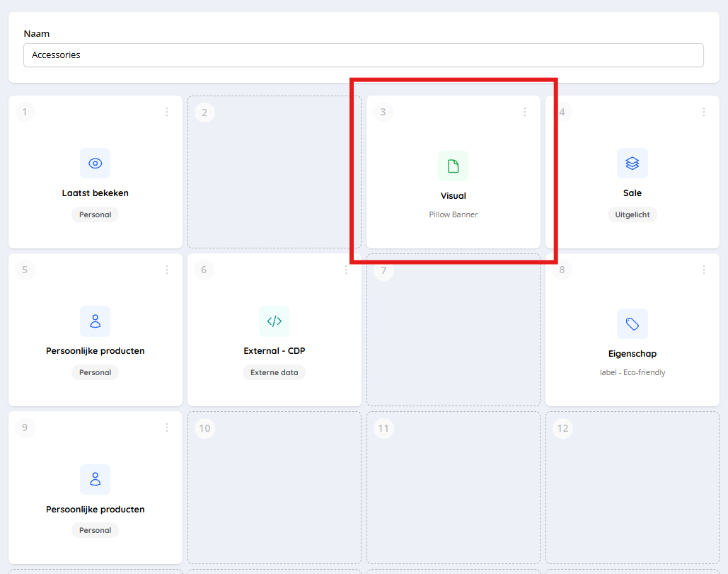Select empty slot 12
Screen dimensions: 728x574
[x=632, y=488]
